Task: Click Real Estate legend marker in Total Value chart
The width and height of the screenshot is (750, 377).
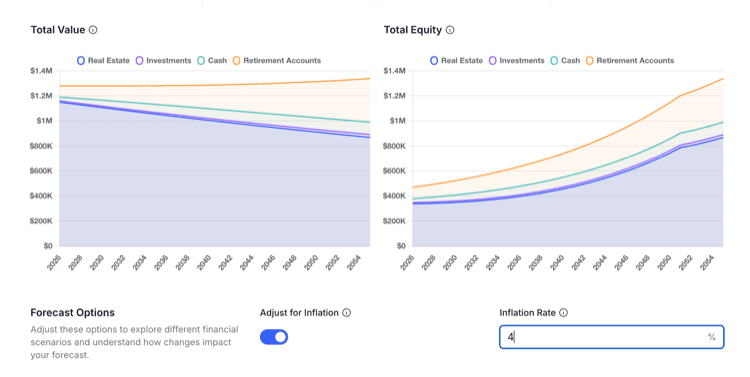Action: pyautogui.click(x=81, y=61)
